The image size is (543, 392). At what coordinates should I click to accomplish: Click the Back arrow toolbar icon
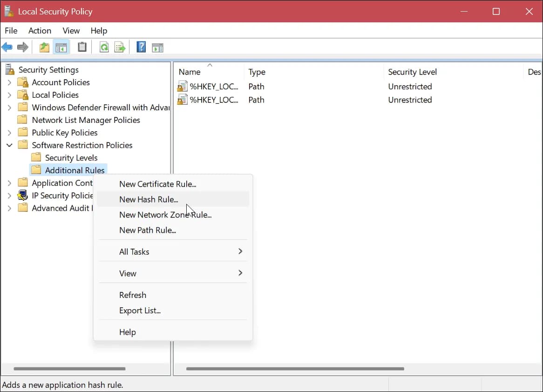click(x=7, y=47)
